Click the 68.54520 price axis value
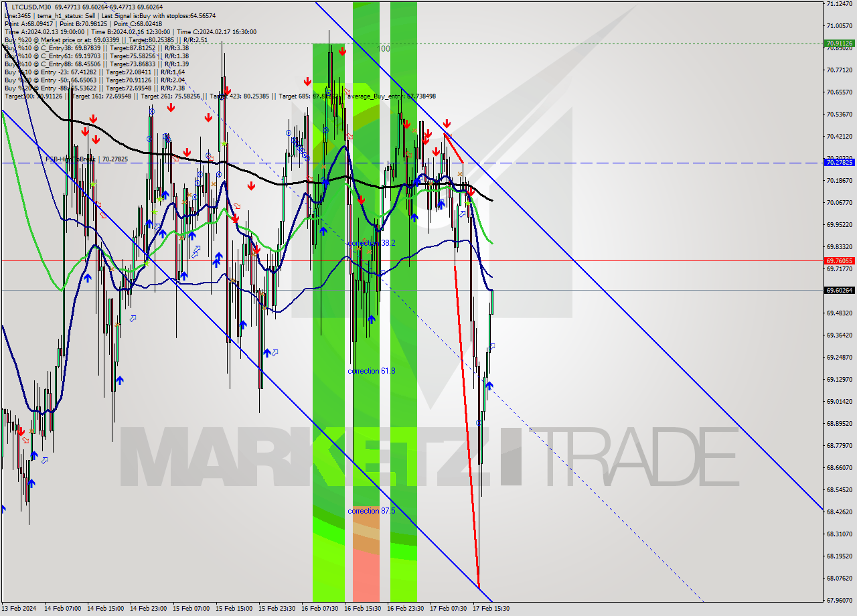The width and height of the screenshot is (857, 616). [839, 489]
